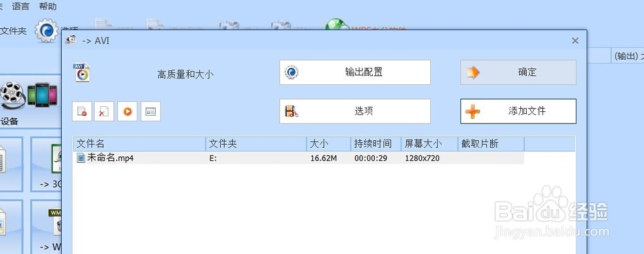Click the E: folder cell

(x=213, y=158)
